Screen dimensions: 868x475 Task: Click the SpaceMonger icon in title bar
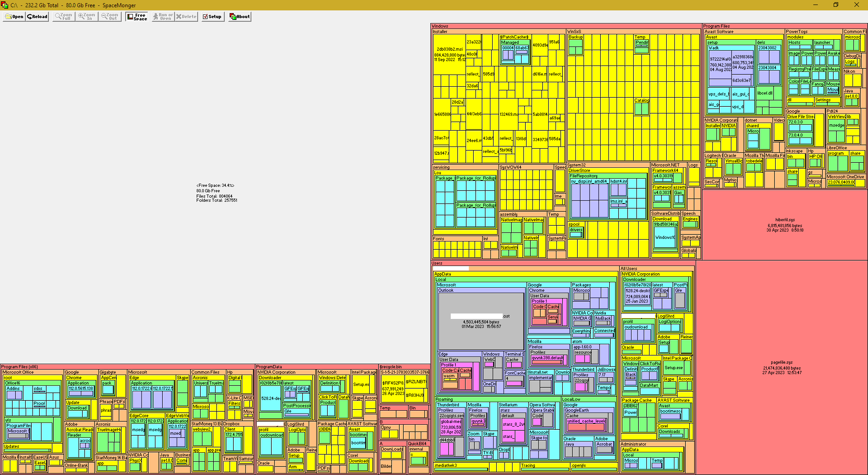click(5, 5)
